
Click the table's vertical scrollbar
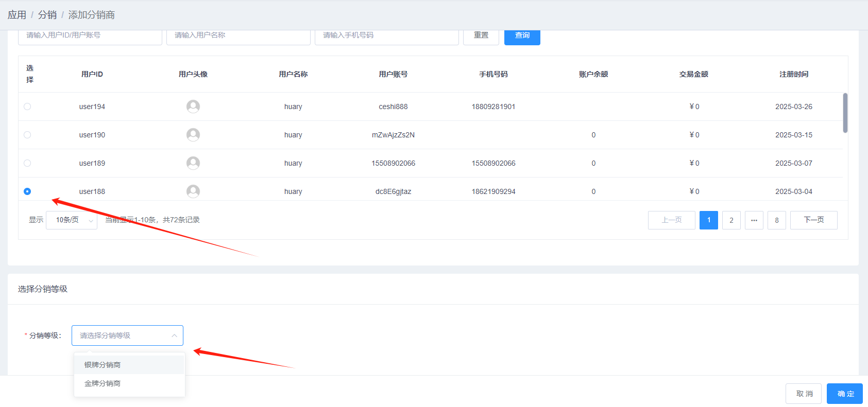[845, 113]
